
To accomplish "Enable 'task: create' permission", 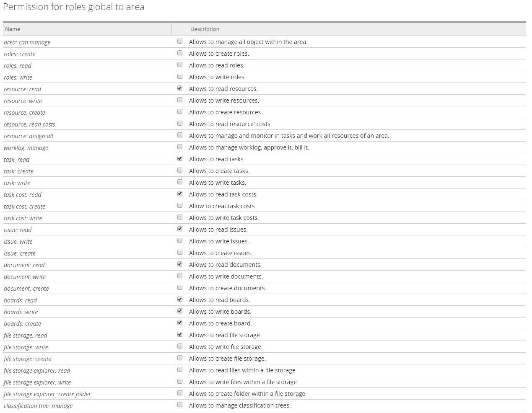I will click(180, 170).
